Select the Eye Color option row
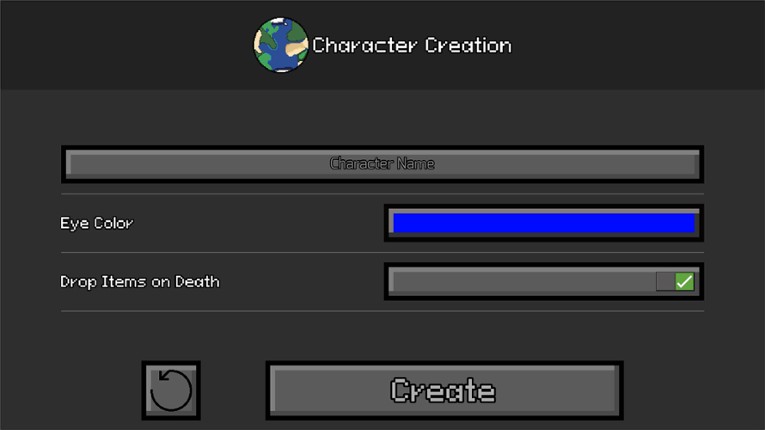This screenshot has height=430, width=765. click(382, 223)
